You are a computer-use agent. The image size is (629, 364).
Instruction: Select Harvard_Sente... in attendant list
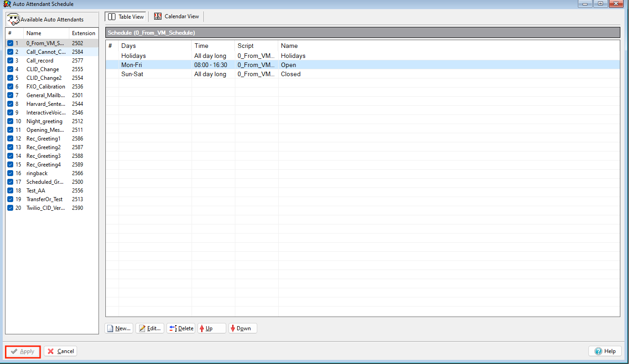point(52,104)
